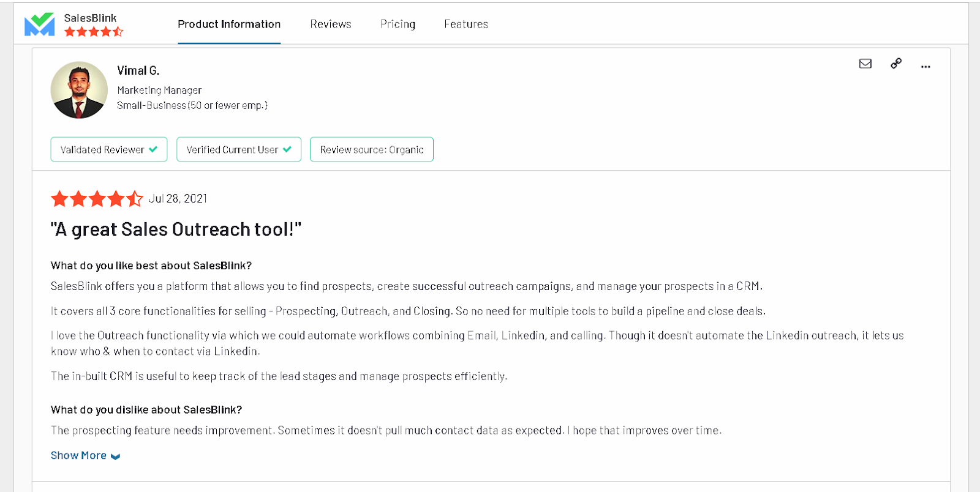This screenshot has width=980, height=492.
Task: Open the three-dots more options menu
Action: (925, 66)
